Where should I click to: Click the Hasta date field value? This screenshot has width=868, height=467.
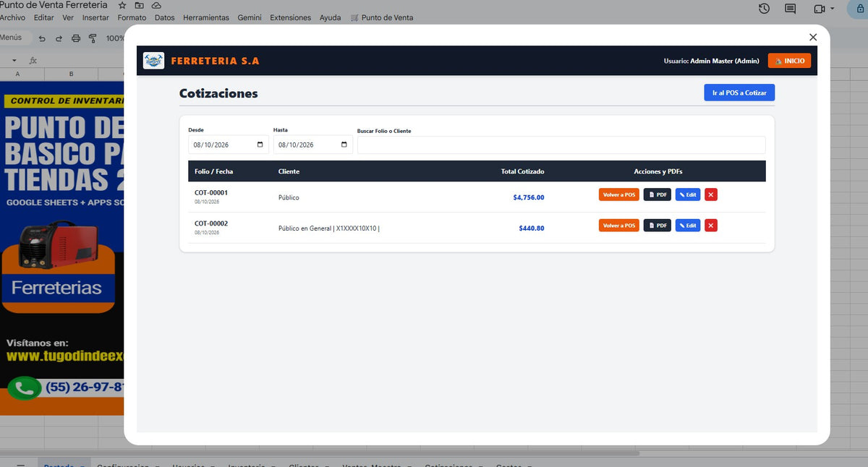point(296,145)
